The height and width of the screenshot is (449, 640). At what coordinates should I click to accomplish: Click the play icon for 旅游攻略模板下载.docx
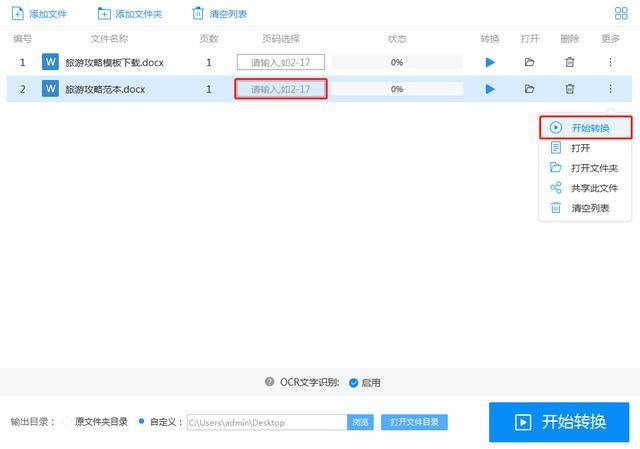click(x=489, y=62)
